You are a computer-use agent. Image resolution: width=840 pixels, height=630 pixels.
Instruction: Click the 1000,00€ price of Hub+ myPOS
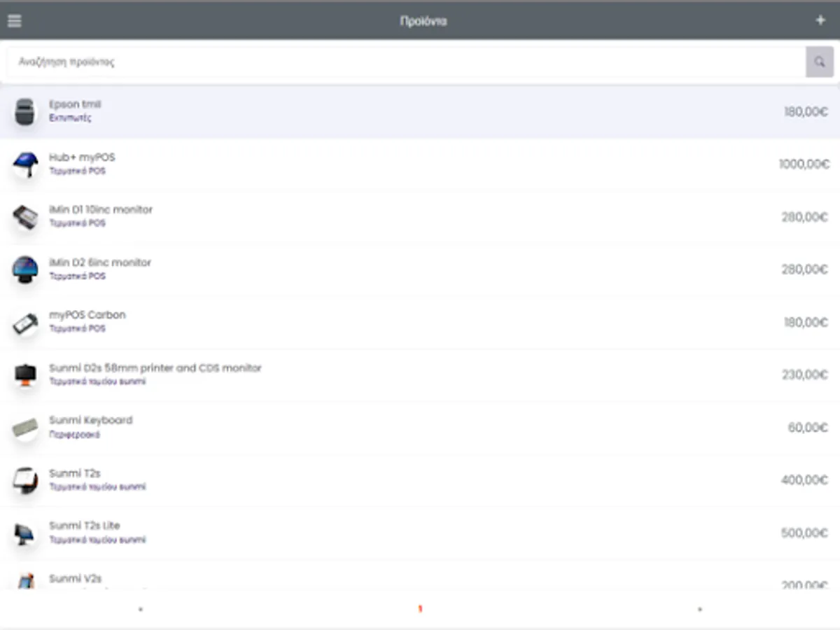pos(804,164)
